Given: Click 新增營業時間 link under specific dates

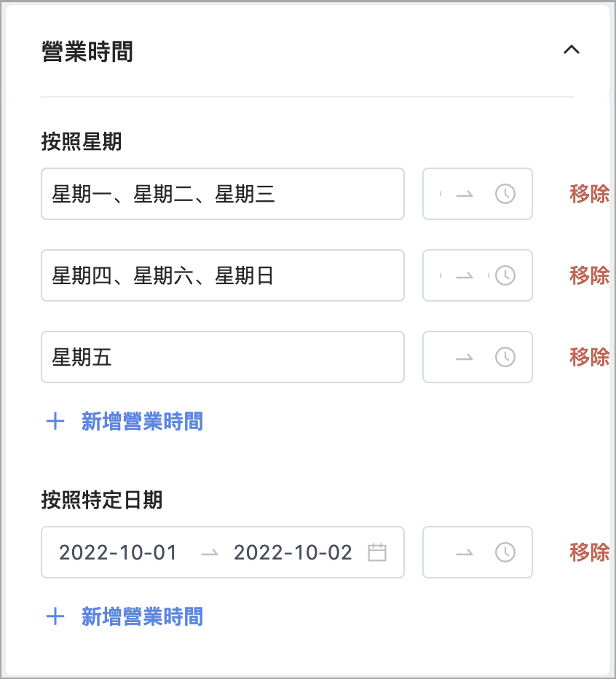Looking at the screenshot, I should pos(142,616).
